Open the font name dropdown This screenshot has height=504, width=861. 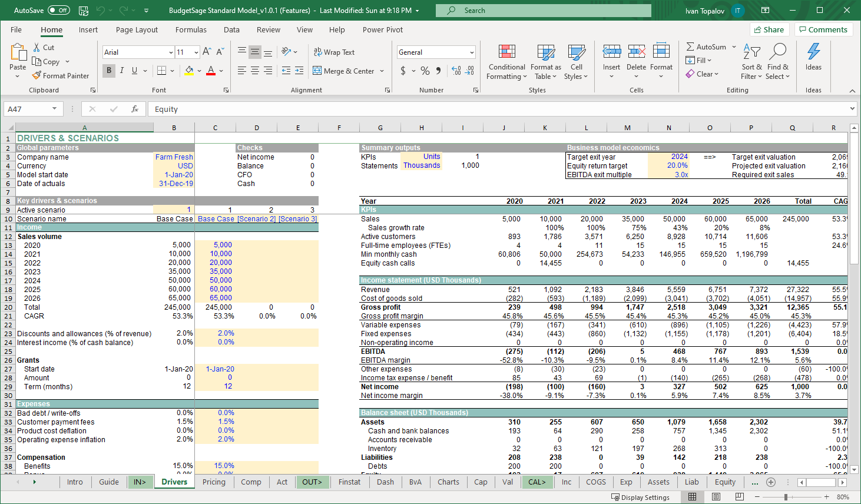[171, 52]
